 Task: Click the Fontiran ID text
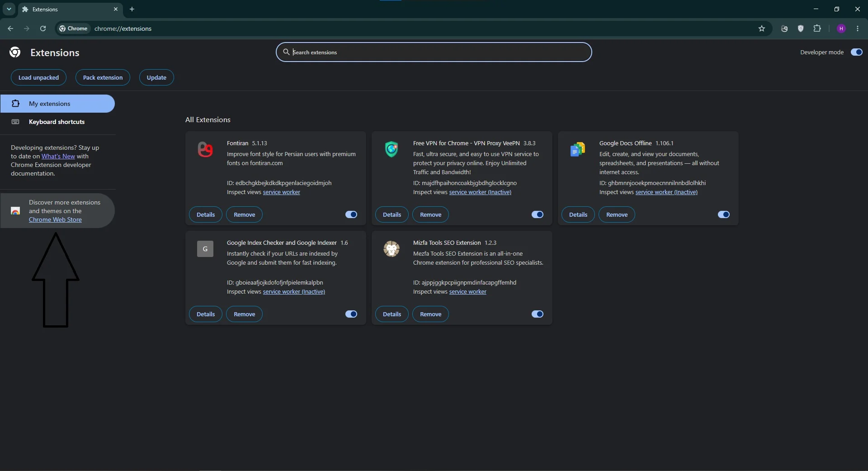tap(279, 183)
